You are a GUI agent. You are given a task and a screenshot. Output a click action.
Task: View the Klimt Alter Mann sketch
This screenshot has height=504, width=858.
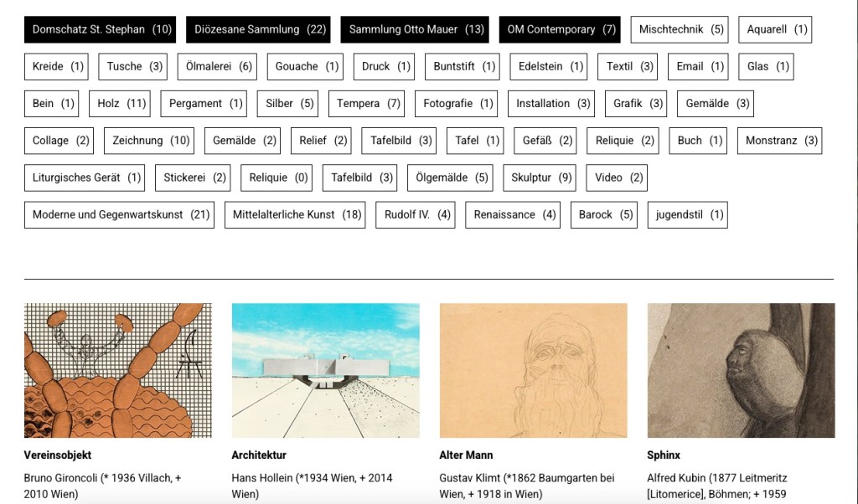pyautogui.click(x=533, y=371)
